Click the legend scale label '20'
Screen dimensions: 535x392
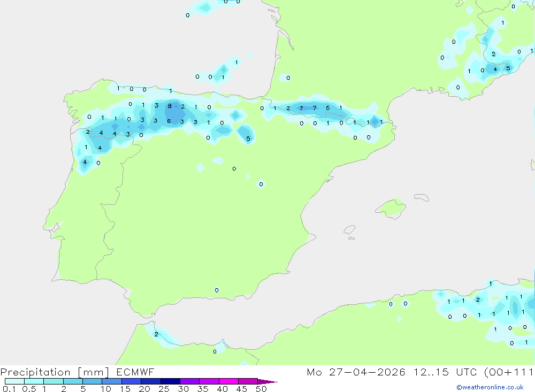click(144, 389)
